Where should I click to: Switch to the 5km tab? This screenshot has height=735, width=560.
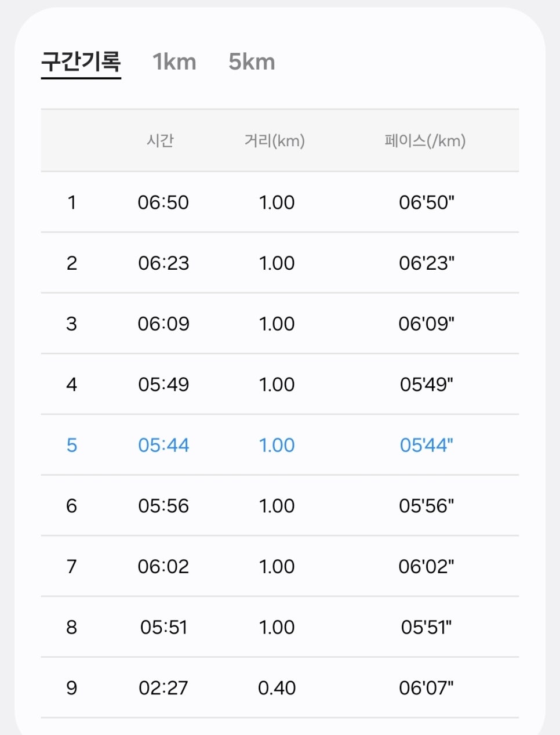point(252,61)
